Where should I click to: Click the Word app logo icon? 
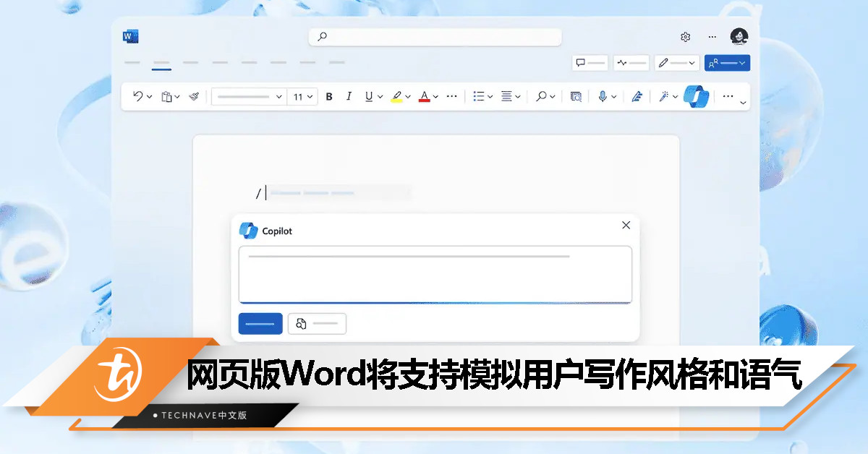point(131,36)
